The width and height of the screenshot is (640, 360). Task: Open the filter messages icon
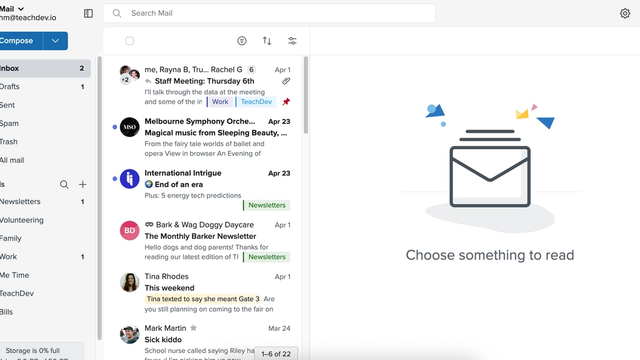pyautogui.click(x=242, y=41)
